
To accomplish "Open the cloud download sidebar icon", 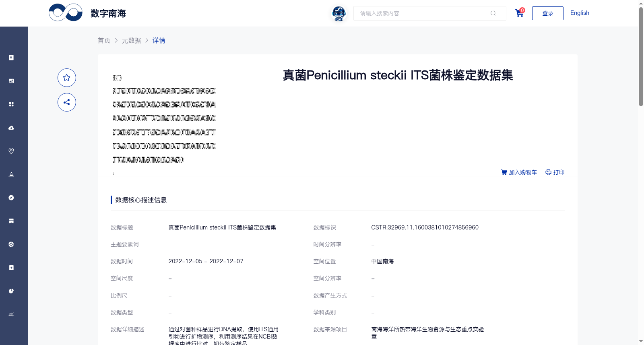I will (x=11, y=128).
